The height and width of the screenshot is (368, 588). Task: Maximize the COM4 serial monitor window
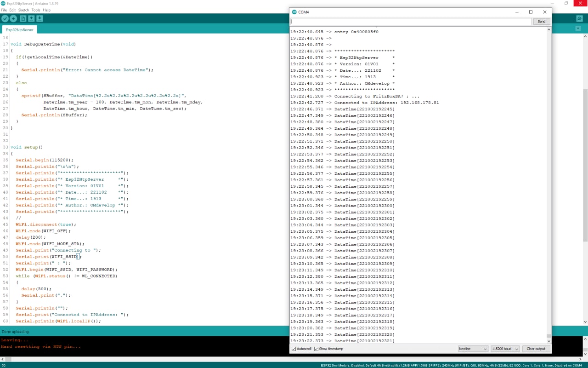tap(531, 12)
